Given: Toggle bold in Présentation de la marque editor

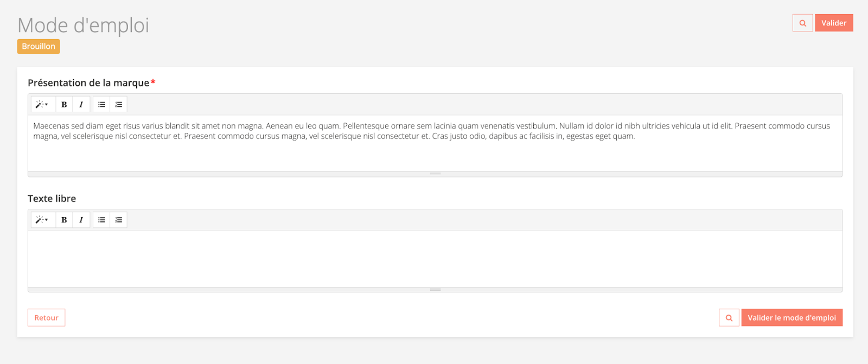Looking at the screenshot, I should (64, 105).
